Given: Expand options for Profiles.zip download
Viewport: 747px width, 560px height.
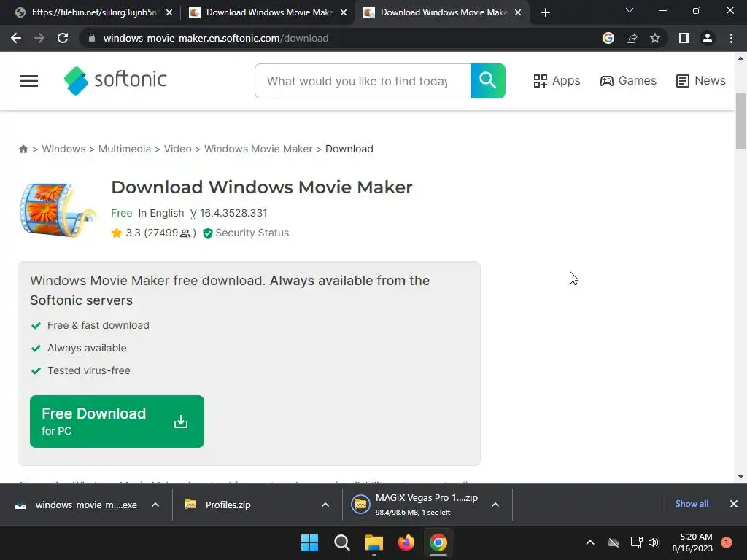Looking at the screenshot, I should (x=325, y=505).
